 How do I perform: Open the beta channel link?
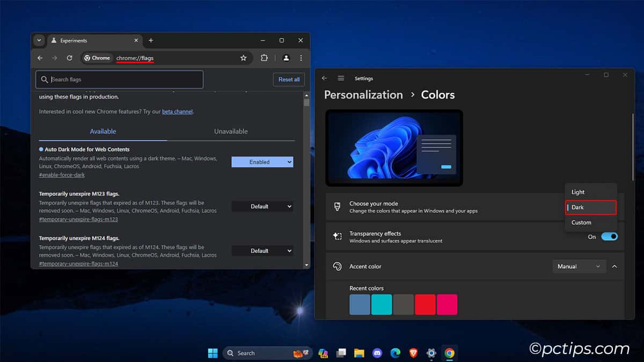177,111
